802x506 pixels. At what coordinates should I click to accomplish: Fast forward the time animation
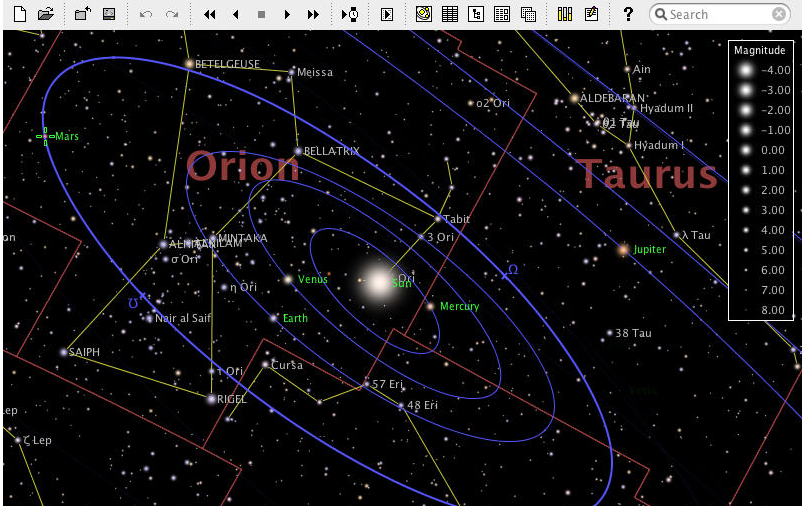(x=313, y=14)
